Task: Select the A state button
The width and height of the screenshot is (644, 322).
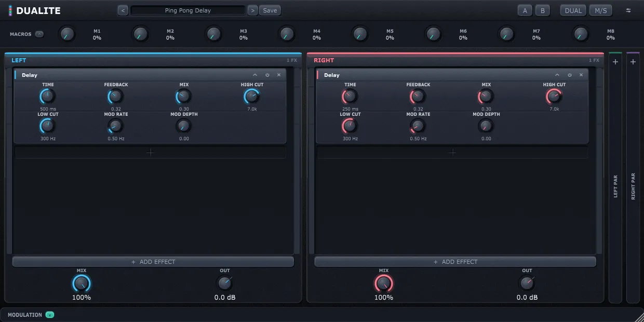Action: tap(525, 10)
